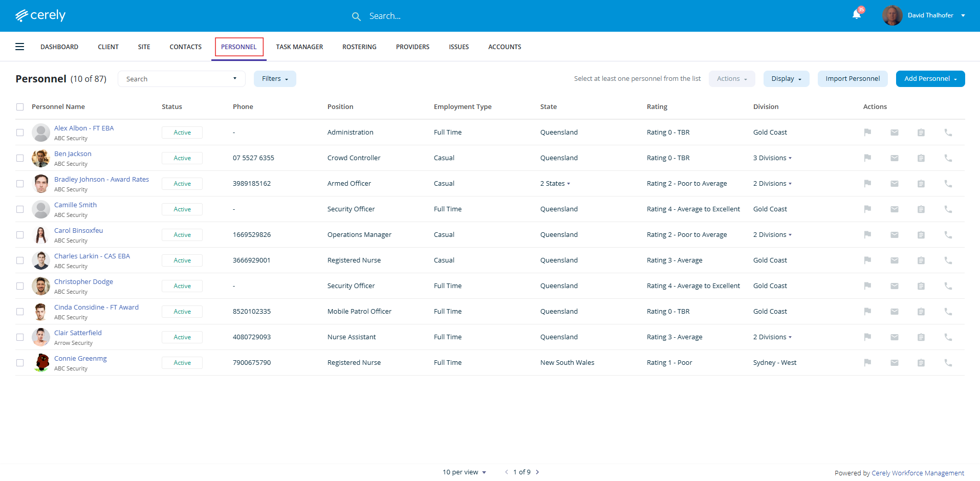Go to the next page using the right arrow
The width and height of the screenshot is (980, 481).
[x=537, y=472]
